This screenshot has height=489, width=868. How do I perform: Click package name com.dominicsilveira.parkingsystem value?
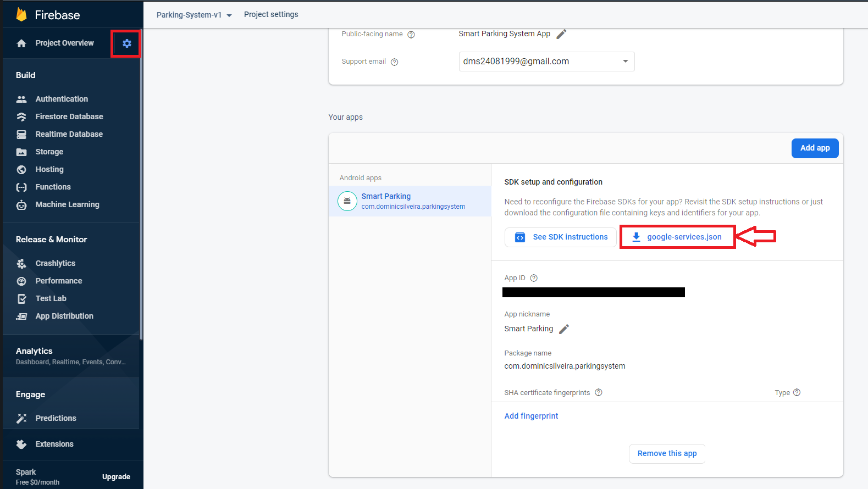coord(565,366)
